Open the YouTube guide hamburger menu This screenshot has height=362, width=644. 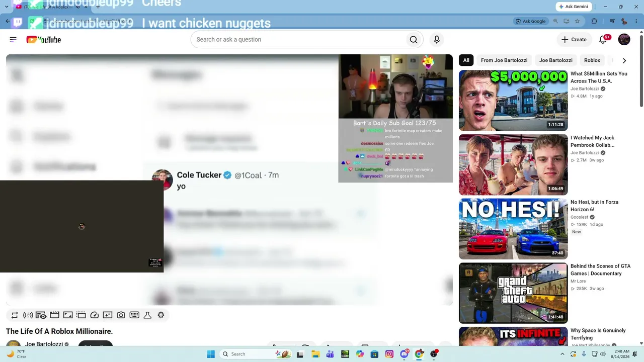point(13,40)
